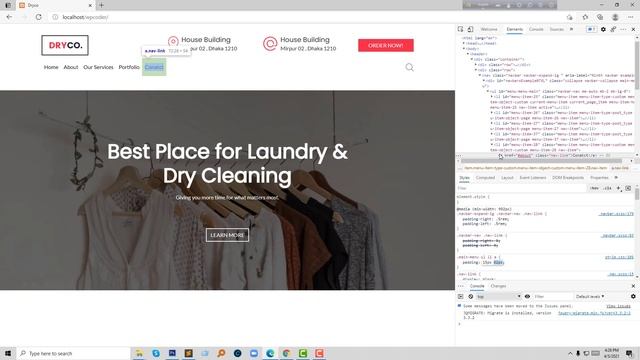Open the browser settings and more menu
Image resolution: width=640 pixels, height=360 pixels.
pos(631,17)
